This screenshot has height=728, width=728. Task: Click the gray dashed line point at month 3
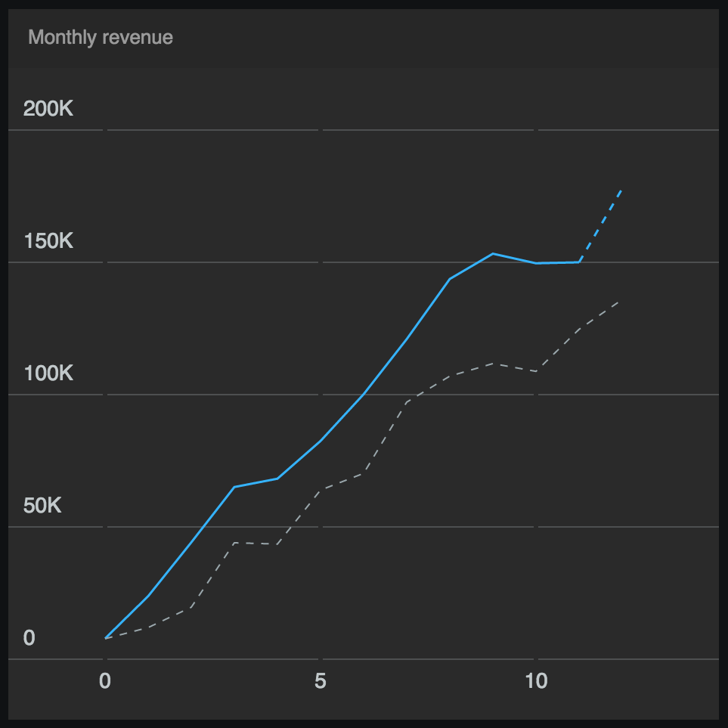234,543
